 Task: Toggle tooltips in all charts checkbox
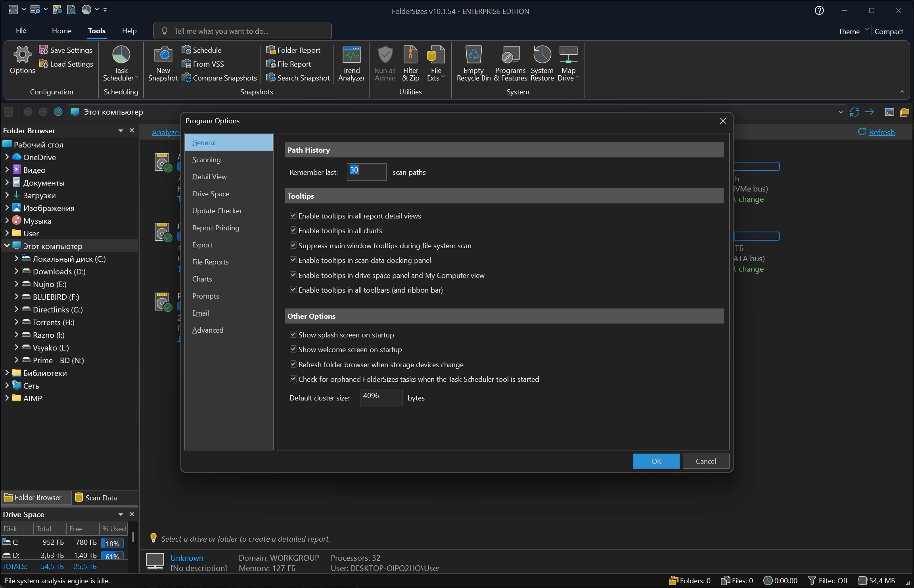(x=293, y=230)
